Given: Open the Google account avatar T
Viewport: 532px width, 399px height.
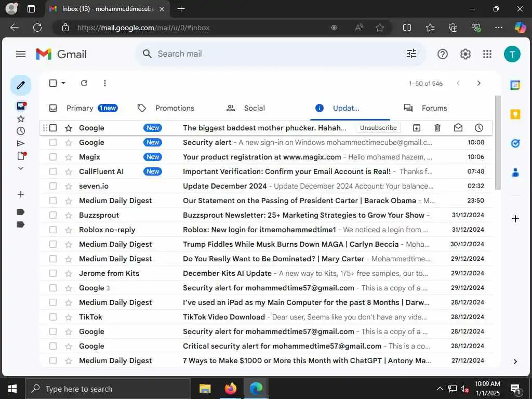Looking at the screenshot, I should 512,54.
